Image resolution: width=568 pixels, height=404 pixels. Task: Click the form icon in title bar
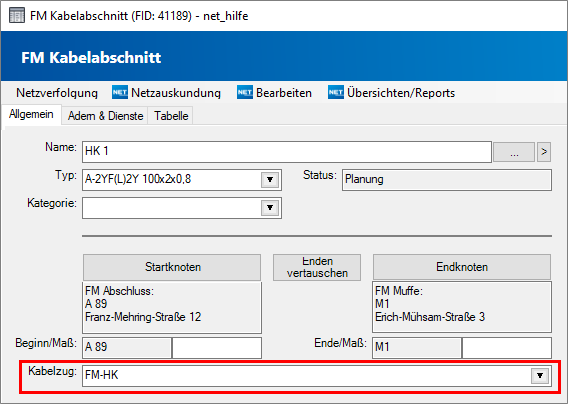click(17, 16)
